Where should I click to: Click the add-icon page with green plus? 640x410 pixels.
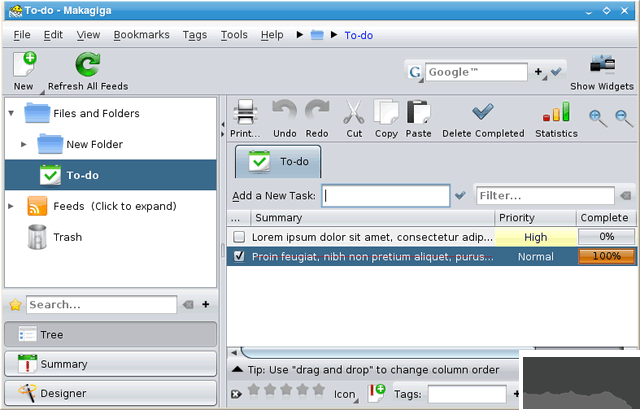376,393
